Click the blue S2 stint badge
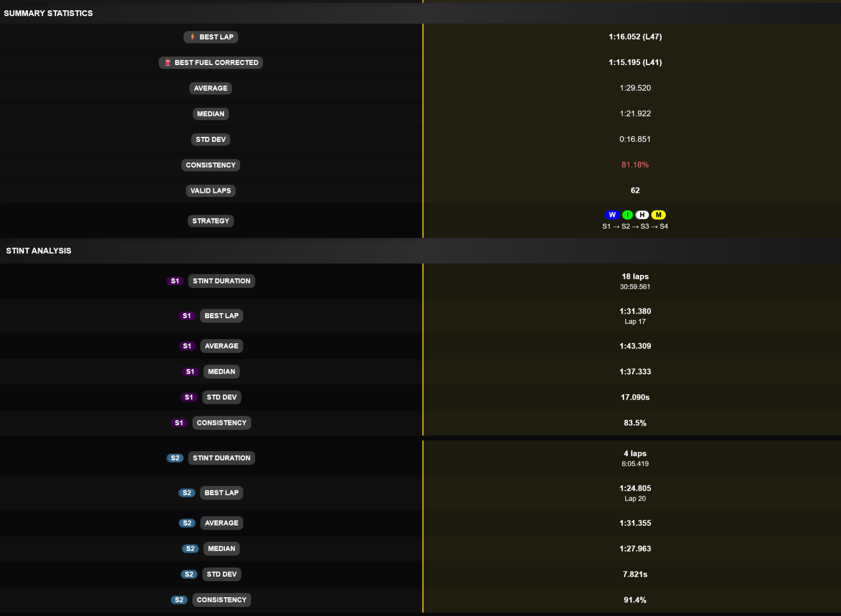 point(175,457)
